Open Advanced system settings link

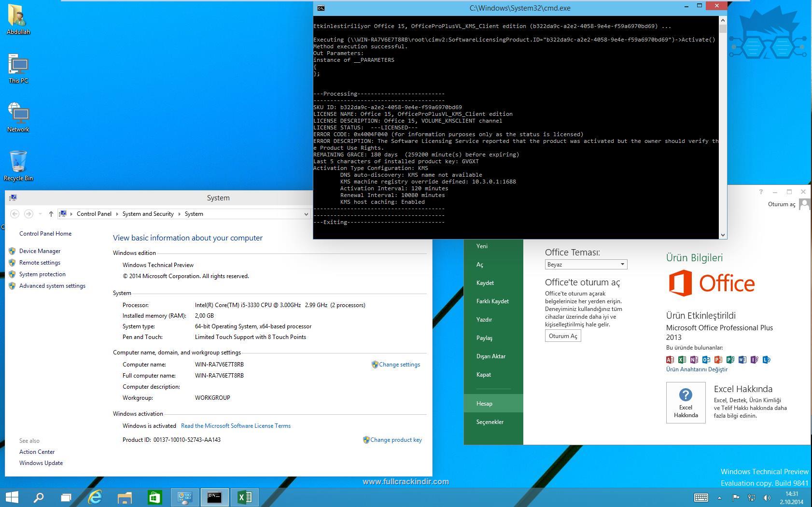tap(52, 286)
